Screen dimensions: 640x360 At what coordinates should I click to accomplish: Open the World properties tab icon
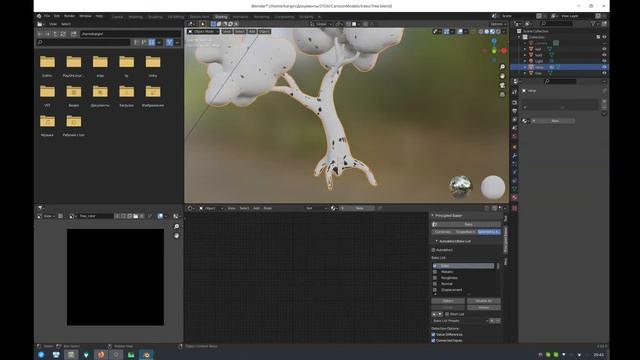(x=515, y=136)
